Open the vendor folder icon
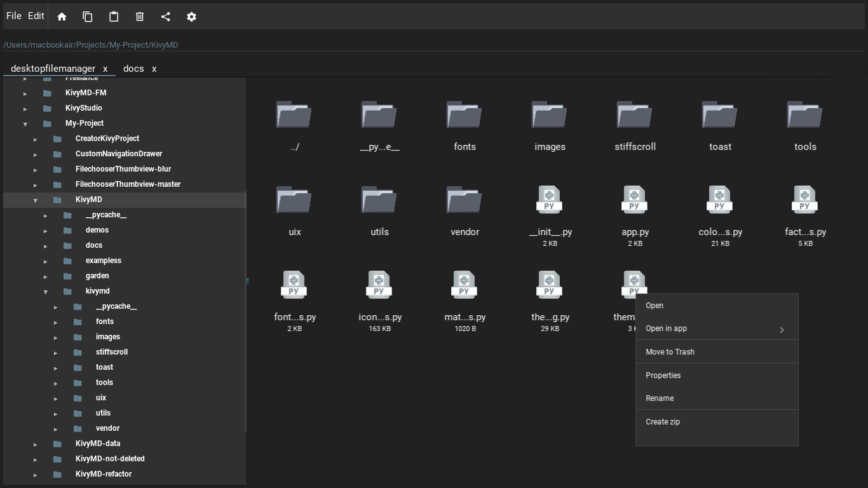868x488 pixels. click(x=464, y=200)
